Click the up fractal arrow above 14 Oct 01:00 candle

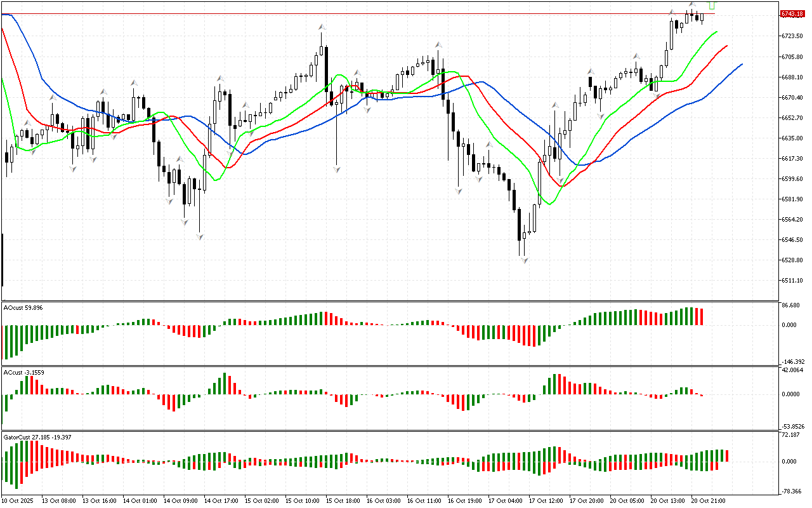pyautogui.click(x=134, y=83)
